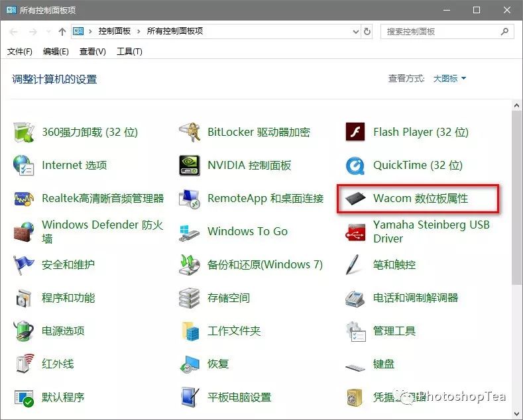Screen dimensions: 523x420
Task: Click the RemoteApp 和桌面连接 icon
Action: click(x=190, y=199)
